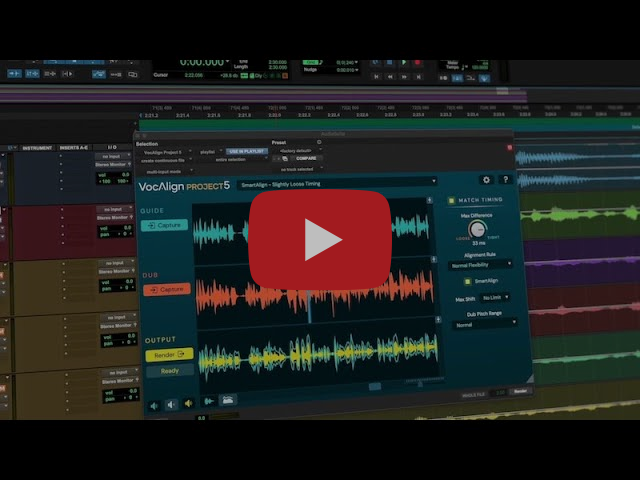Toggle the SmartAlign checkbox
The image size is (640, 480).
[x=468, y=281]
